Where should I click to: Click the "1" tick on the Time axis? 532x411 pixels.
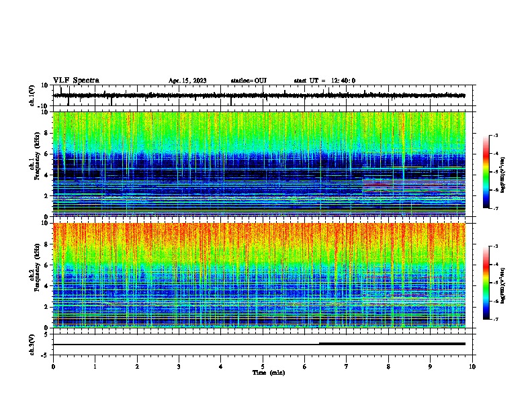pos(95,367)
